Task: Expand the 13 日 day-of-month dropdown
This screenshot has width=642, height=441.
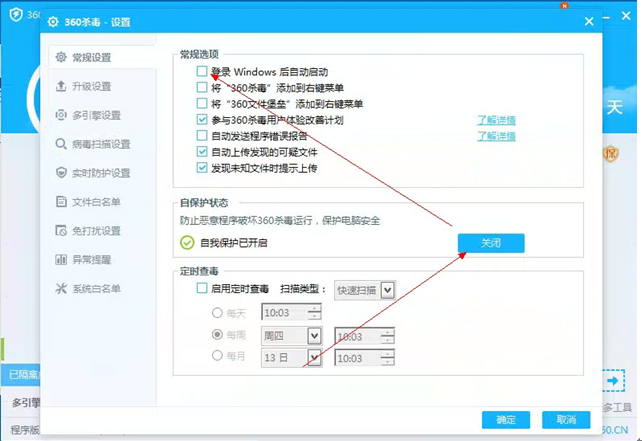Action: [314, 357]
